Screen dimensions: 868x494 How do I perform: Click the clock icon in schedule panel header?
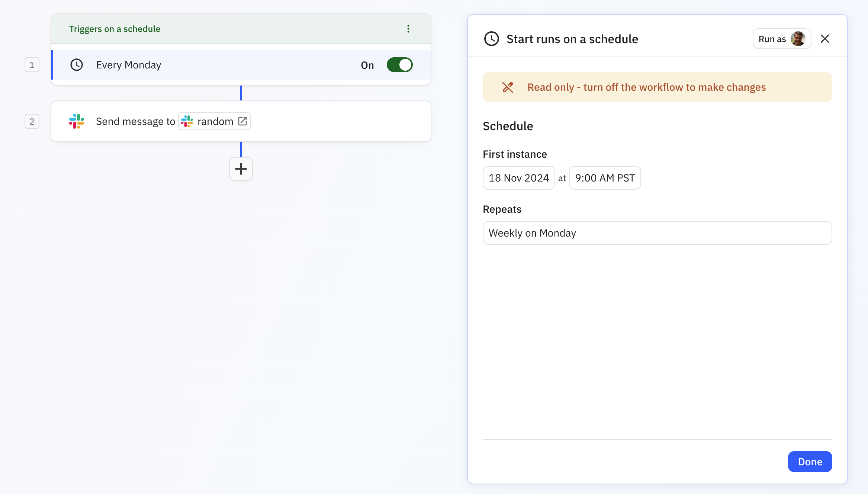pyautogui.click(x=491, y=39)
